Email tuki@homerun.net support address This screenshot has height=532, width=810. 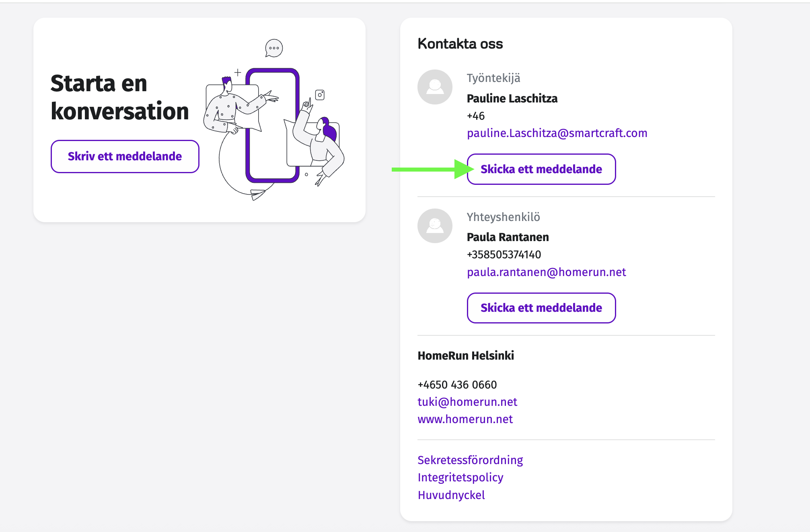pyautogui.click(x=467, y=402)
